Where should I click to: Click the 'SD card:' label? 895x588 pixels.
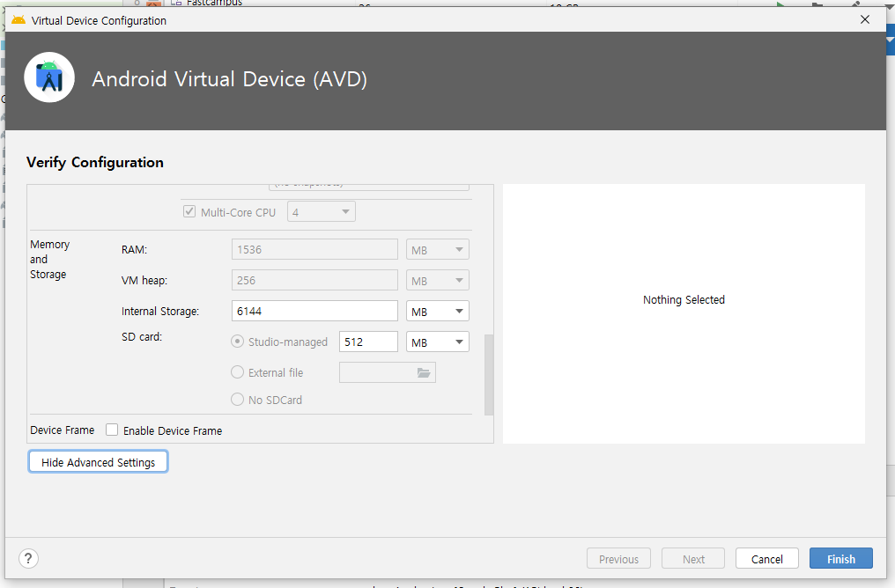(x=142, y=337)
